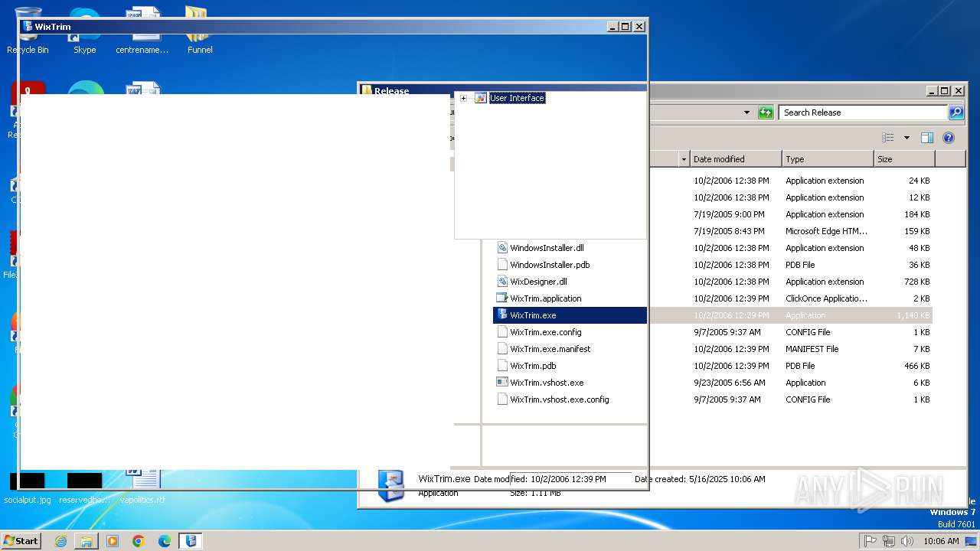Click the search magnifier icon in Release window

(956, 112)
